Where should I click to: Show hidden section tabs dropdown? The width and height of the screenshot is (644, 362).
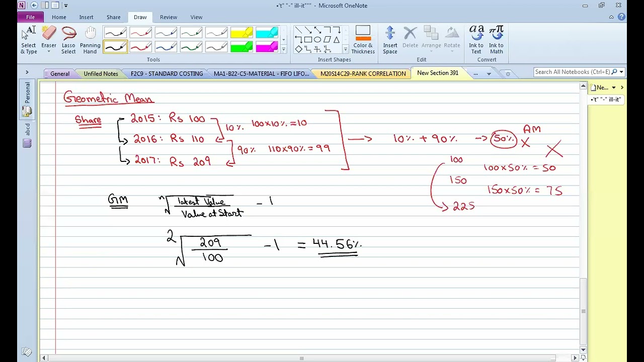pyautogui.click(x=489, y=73)
